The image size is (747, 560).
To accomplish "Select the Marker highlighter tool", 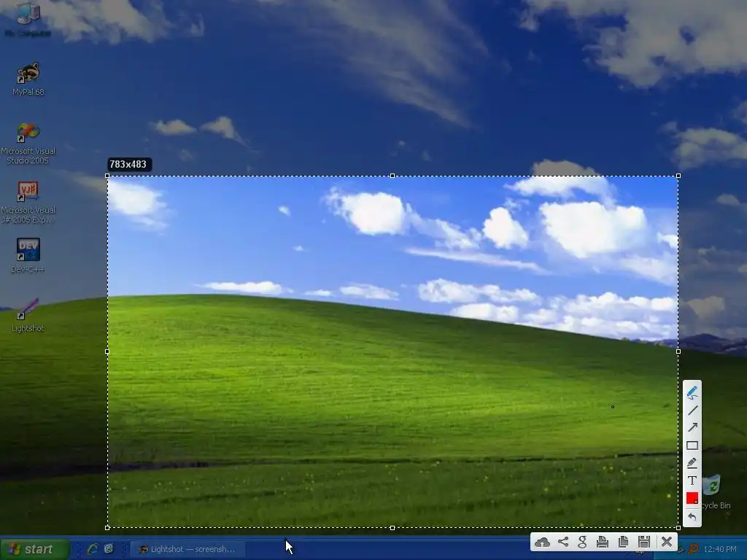I will [692, 463].
